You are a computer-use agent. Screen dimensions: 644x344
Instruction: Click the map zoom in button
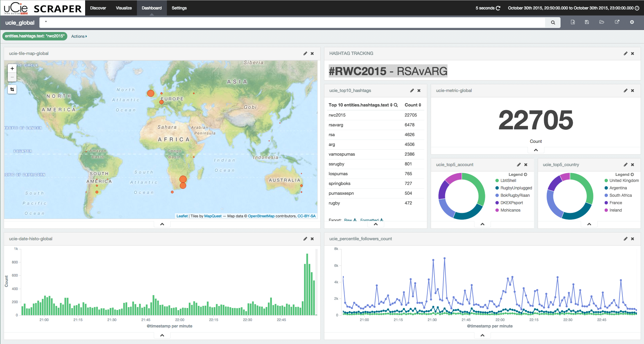(x=12, y=68)
